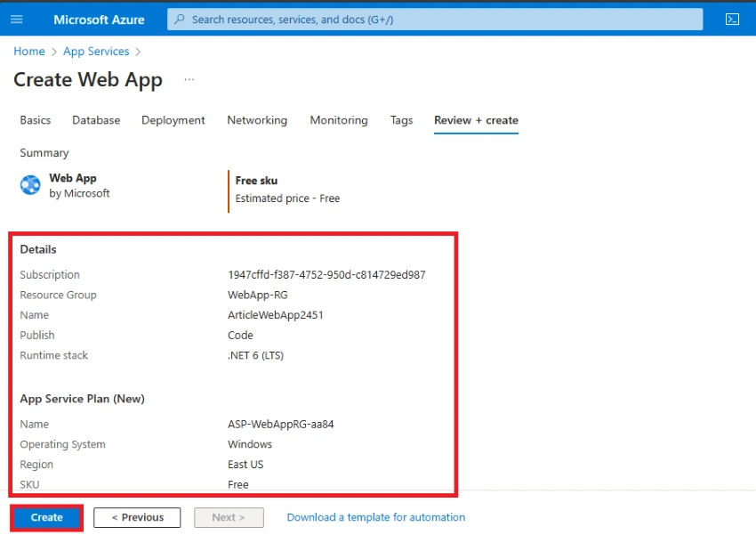The height and width of the screenshot is (543, 756).
Task: Select the runtime stack value .NET 6 (LTS)
Action: (x=255, y=355)
